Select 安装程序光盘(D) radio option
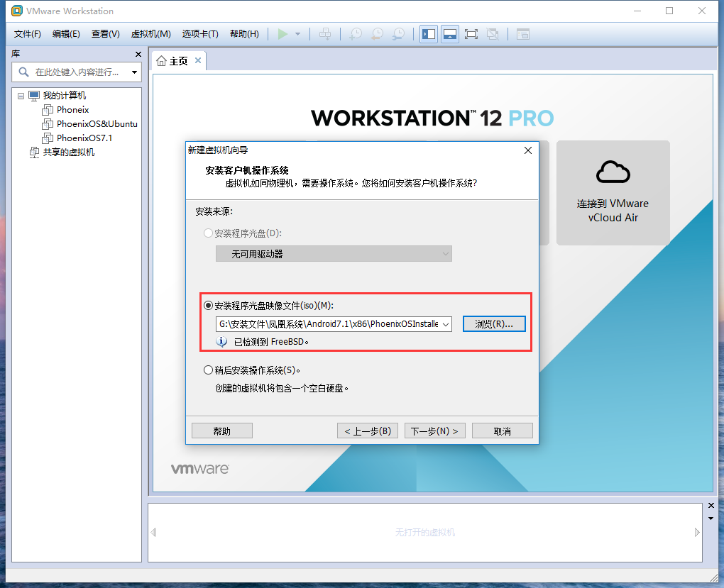 [x=208, y=233]
